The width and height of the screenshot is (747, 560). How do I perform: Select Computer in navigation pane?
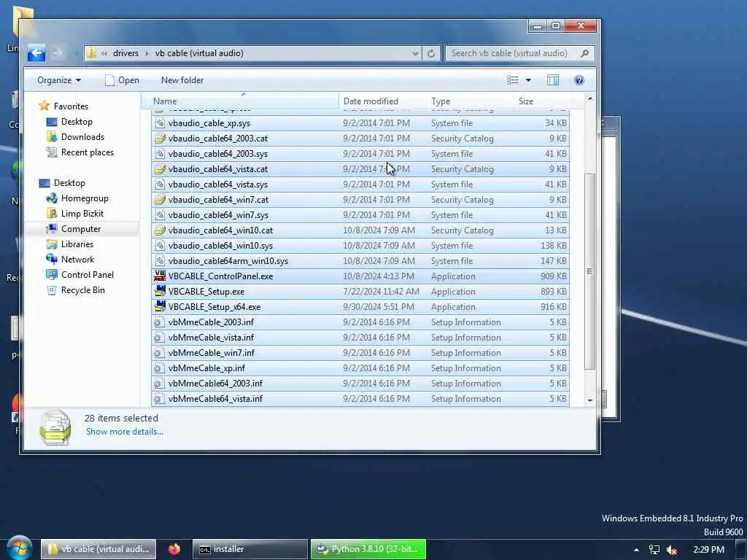tap(80, 228)
